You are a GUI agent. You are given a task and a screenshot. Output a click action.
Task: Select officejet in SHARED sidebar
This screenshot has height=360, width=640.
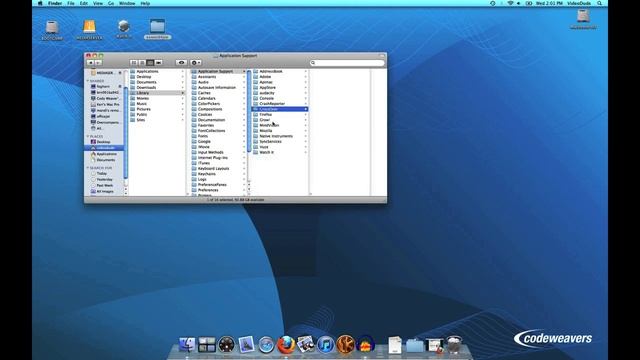(103, 116)
